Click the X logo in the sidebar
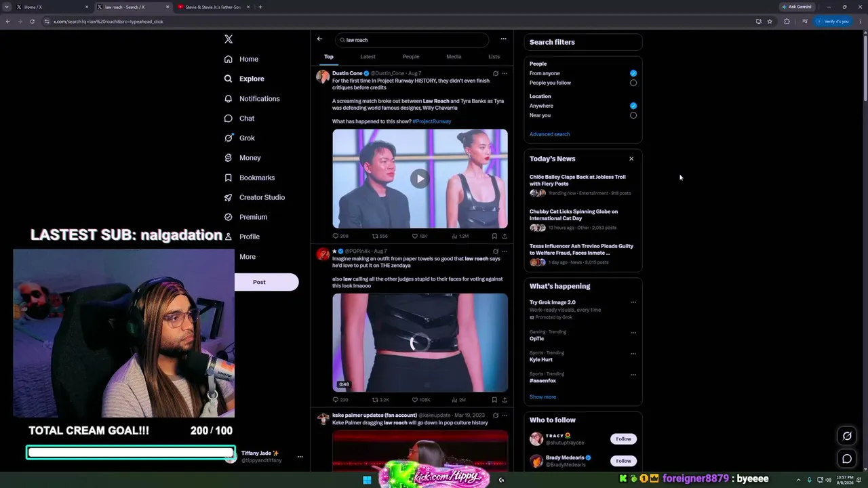The width and height of the screenshot is (868, 488). click(229, 39)
